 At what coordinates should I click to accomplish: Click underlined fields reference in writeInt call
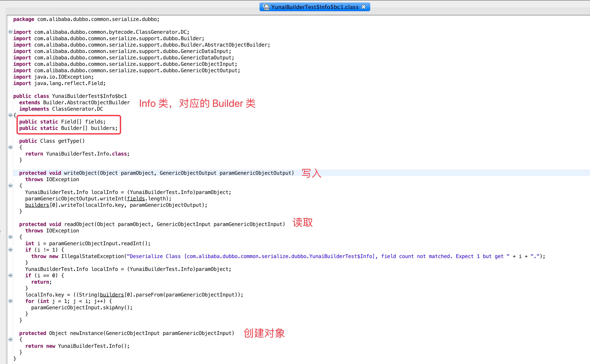(x=136, y=199)
